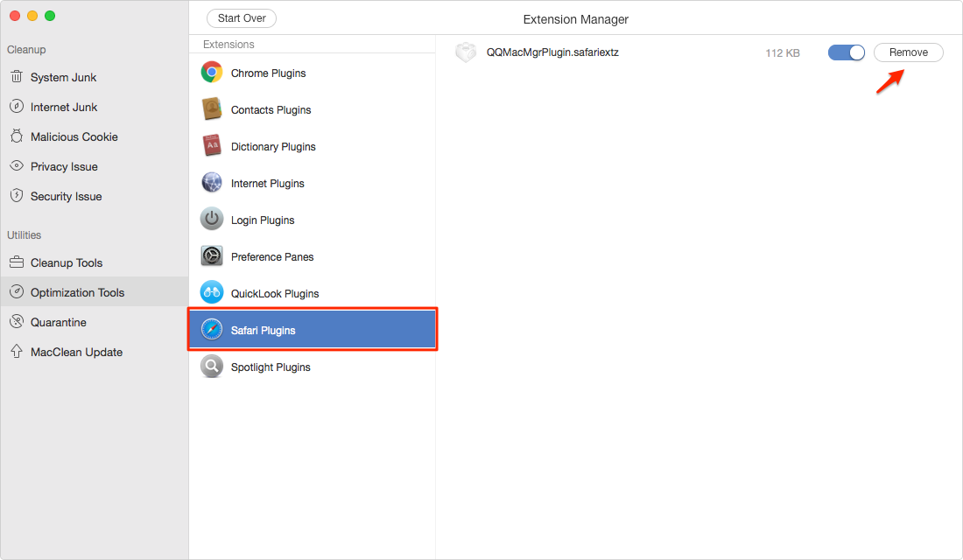Open System Junk in sidebar
Screen dimensions: 963x560
click(63, 77)
